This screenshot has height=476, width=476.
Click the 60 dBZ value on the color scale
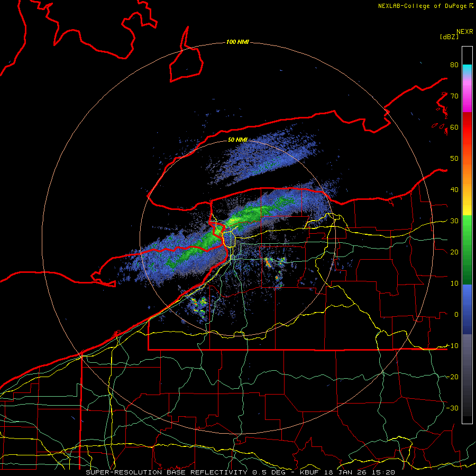pos(454,127)
